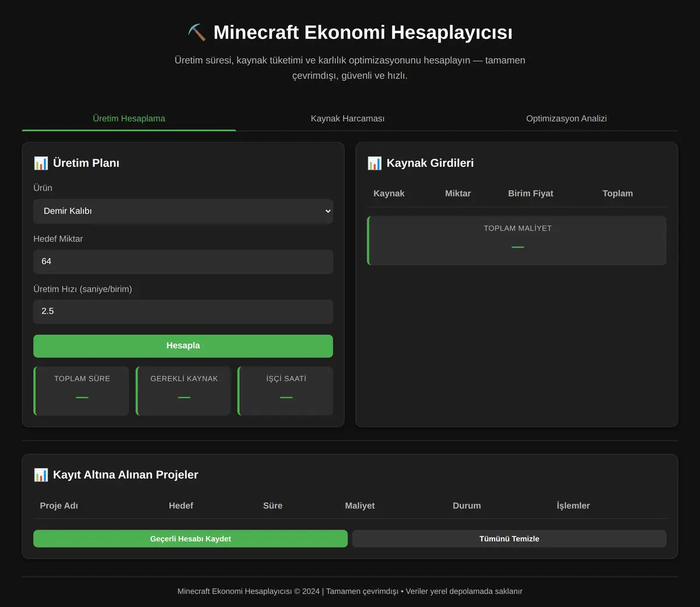Open the Ürün dropdown showing Demir Kalıbı

pyautogui.click(x=183, y=211)
